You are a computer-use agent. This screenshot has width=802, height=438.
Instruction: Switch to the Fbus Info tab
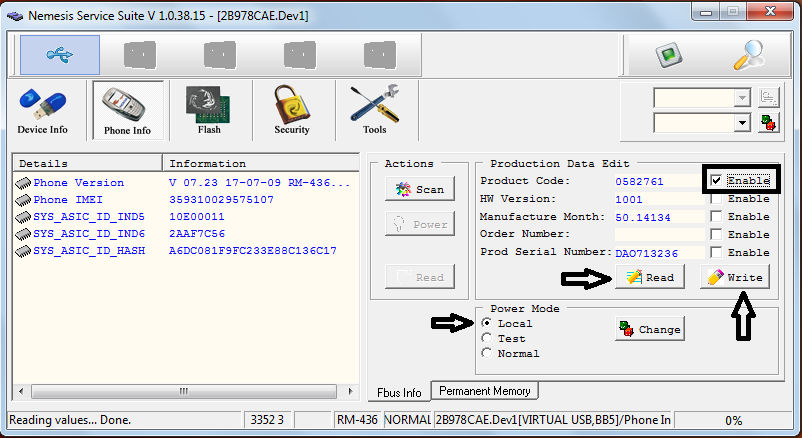tap(399, 392)
